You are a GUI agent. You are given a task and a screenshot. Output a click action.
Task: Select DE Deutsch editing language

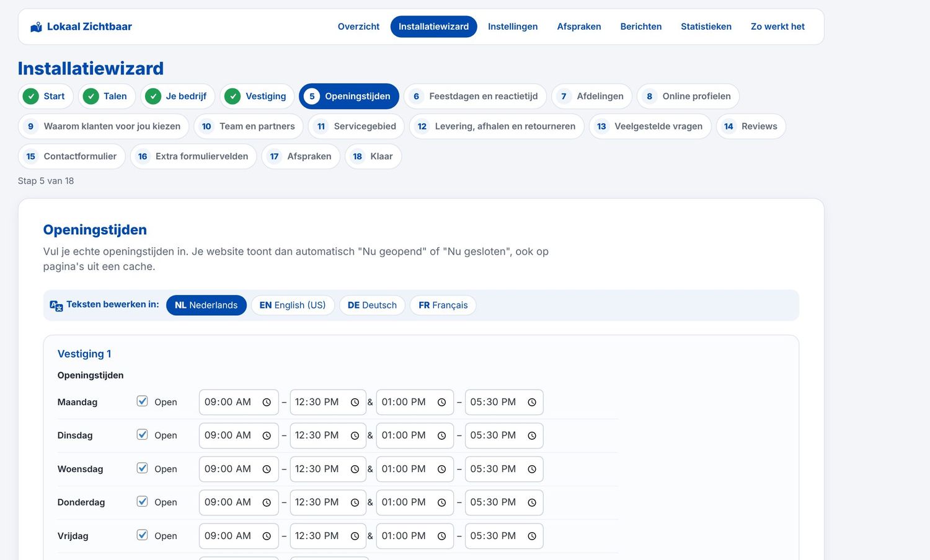[x=372, y=305]
